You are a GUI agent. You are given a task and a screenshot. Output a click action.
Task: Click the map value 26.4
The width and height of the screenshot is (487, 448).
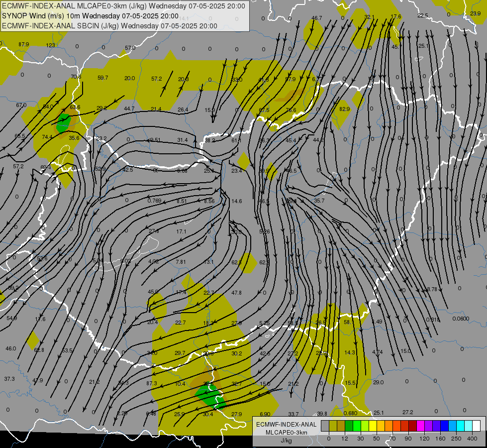(x=183, y=110)
